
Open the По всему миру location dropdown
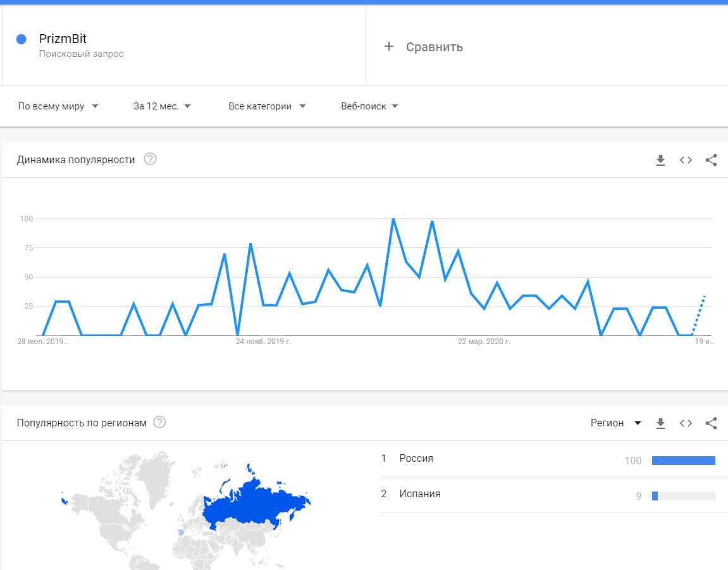click(x=58, y=106)
